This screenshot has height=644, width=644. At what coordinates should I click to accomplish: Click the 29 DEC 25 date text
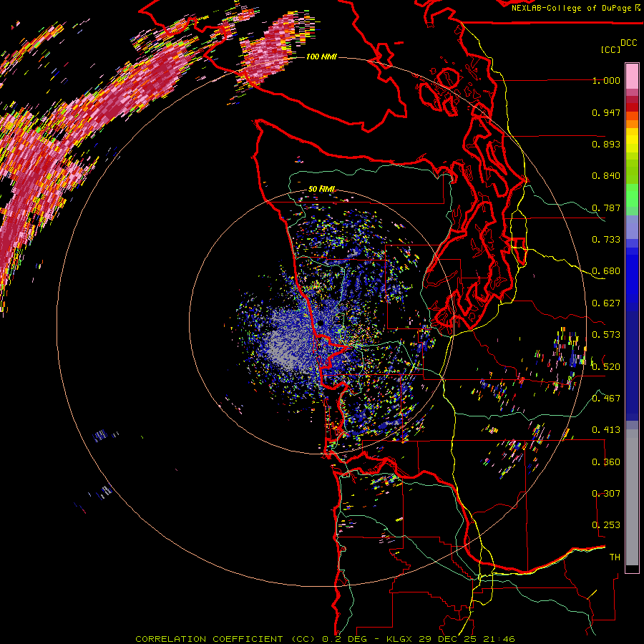pos(447,639)
